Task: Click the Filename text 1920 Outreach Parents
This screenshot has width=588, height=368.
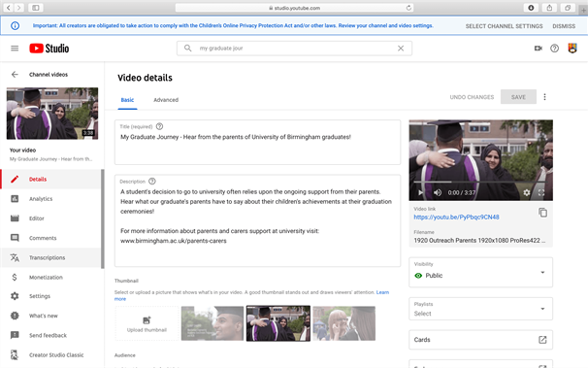Action: [x=479, y=241]
